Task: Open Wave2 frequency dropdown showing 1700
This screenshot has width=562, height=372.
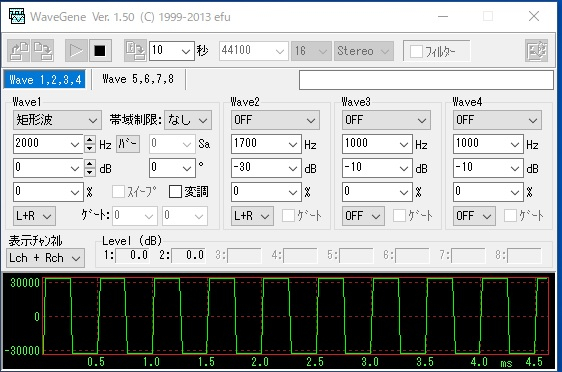Action: click(293, 144)
